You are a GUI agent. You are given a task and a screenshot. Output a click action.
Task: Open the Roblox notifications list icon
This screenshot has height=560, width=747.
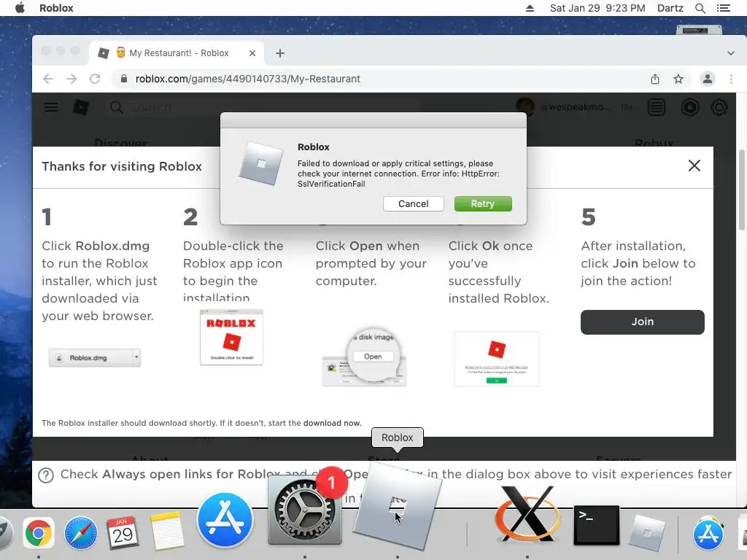(656, 107)
